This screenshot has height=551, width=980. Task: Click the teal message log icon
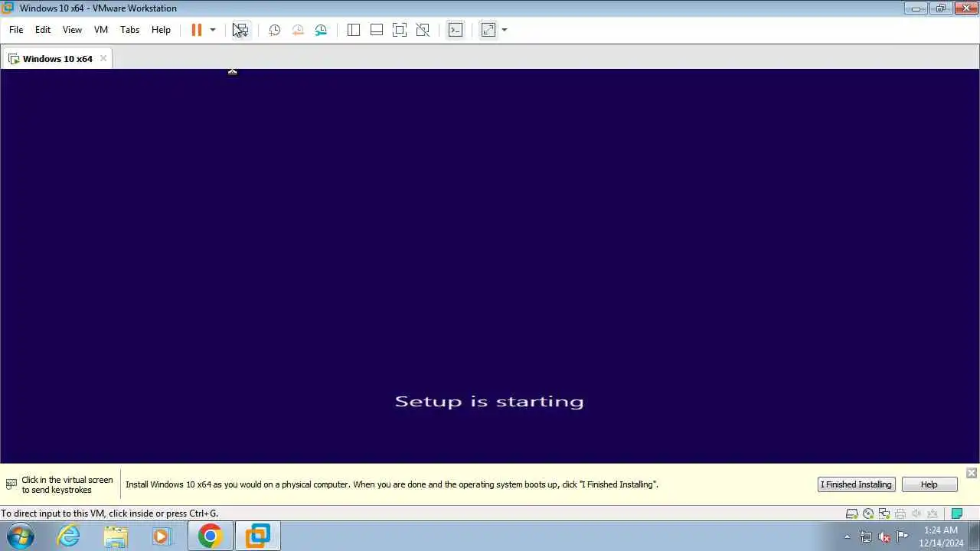click(956, 514)
